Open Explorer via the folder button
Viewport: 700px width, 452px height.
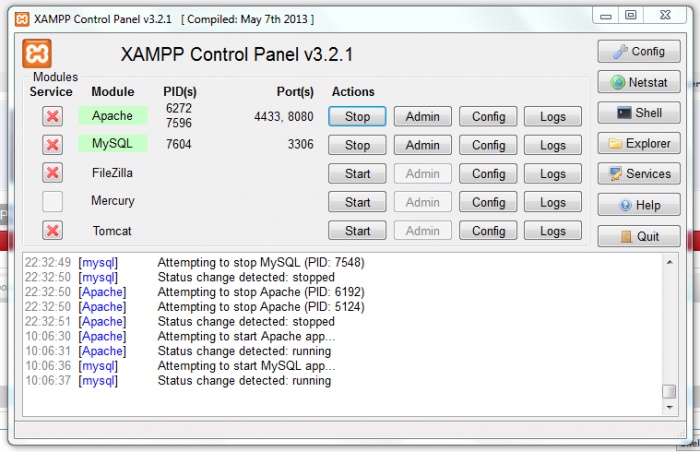point(639,143)
